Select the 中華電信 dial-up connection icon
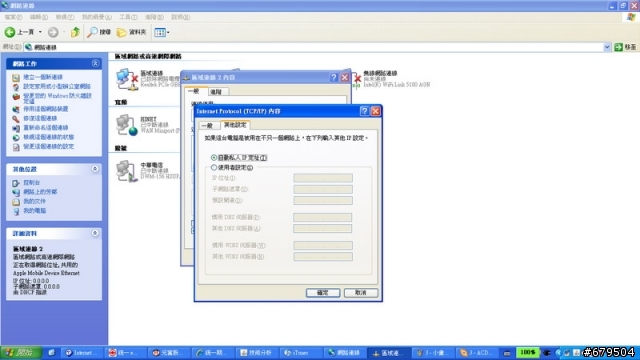Viewport: 640px width, 360px height. click(127, 171)
